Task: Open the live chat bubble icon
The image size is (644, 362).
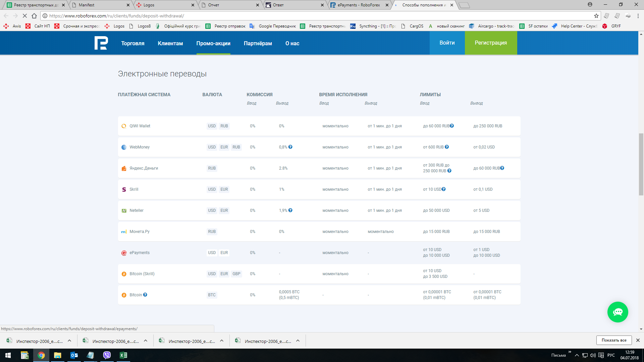Action: tap(618, 312)
